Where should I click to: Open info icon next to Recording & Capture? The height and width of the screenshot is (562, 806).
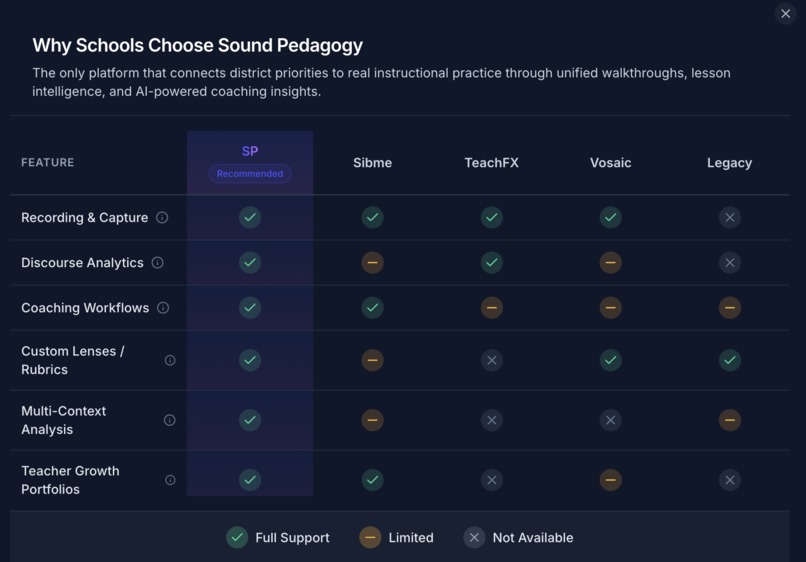pos(162,217)
